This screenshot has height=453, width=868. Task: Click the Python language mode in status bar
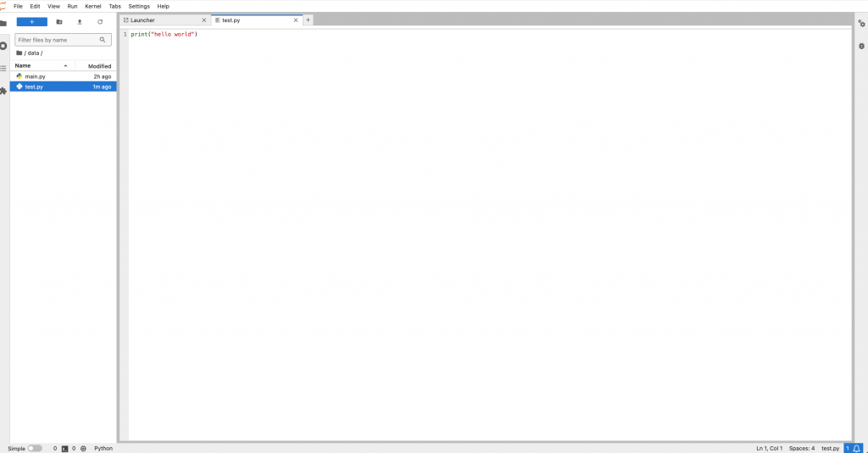point(103,449)
